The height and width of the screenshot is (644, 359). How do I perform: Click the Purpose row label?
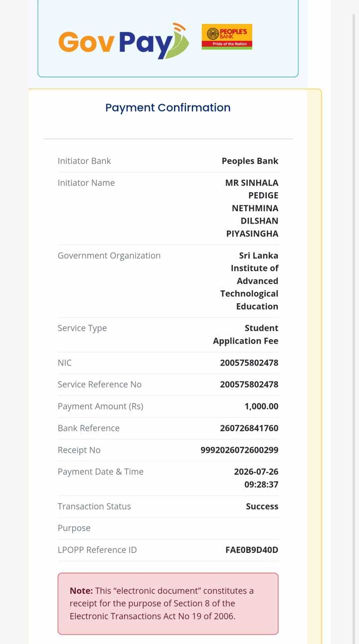tap(74, 528)
